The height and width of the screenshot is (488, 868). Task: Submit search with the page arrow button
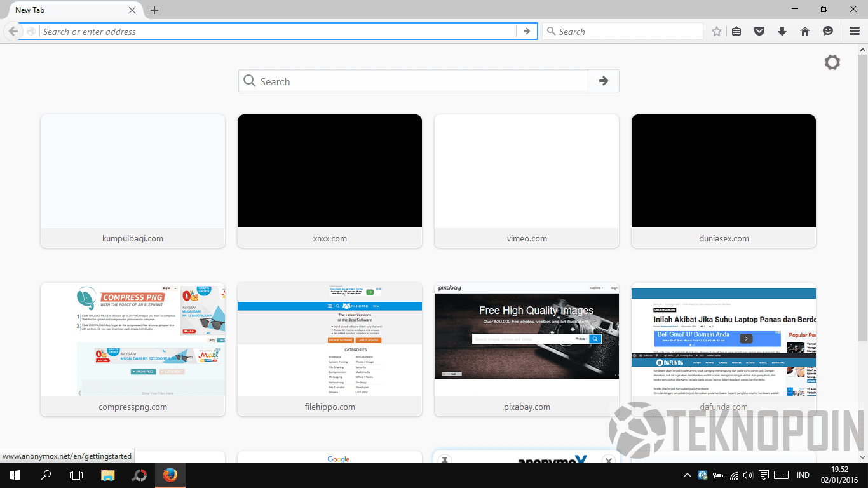604,81
